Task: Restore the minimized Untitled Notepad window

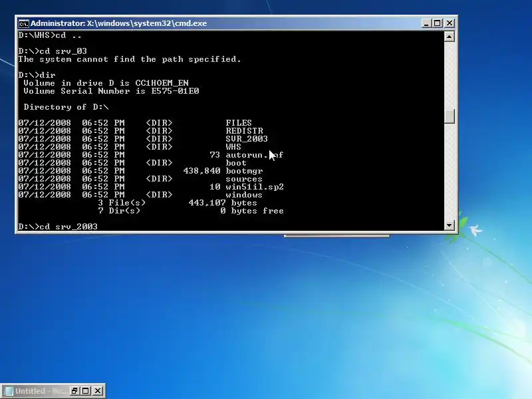Action: (74, 391)
